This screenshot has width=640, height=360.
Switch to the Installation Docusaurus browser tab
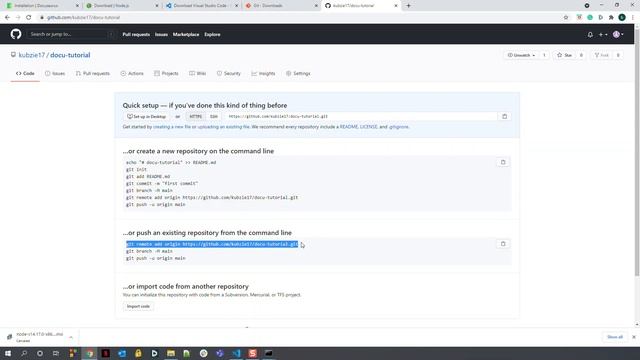(43, 6)
